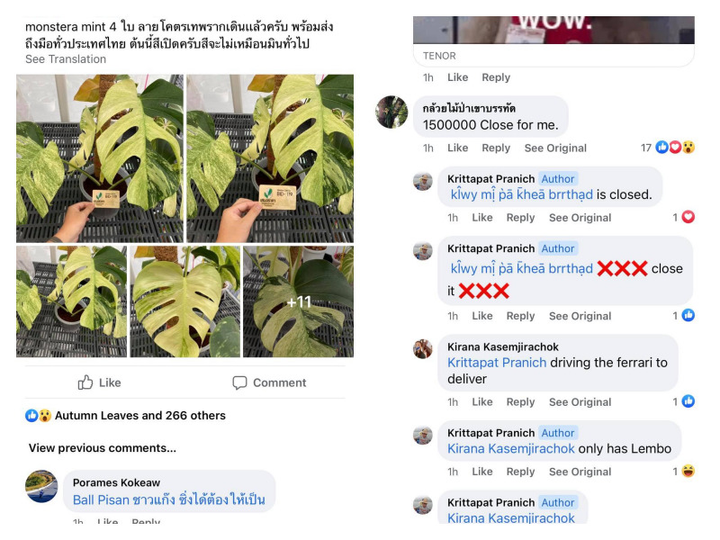Click like reaction on ferrari comment

tap(688, 401)
